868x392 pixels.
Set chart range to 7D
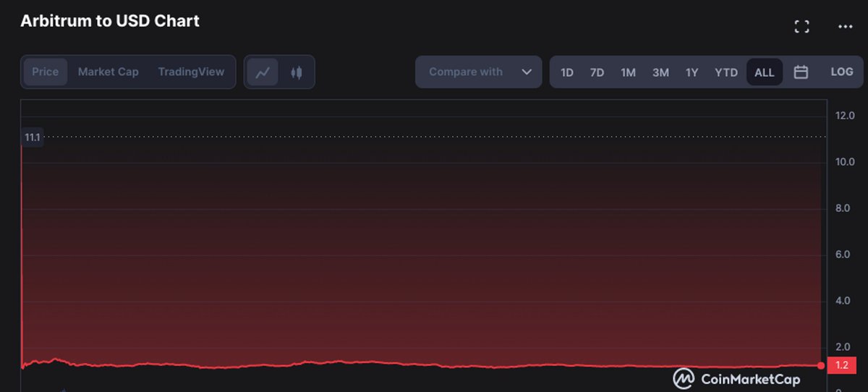597,72
